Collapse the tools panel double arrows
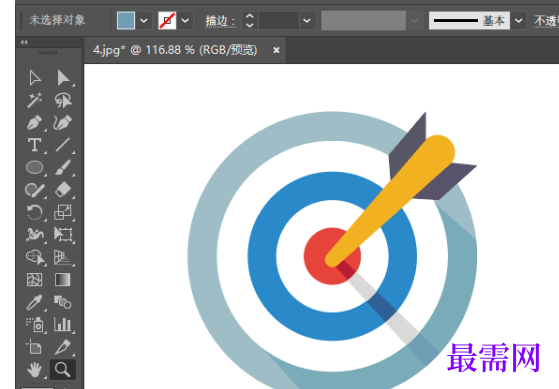The image size is (559, 389). click(24, 42)
